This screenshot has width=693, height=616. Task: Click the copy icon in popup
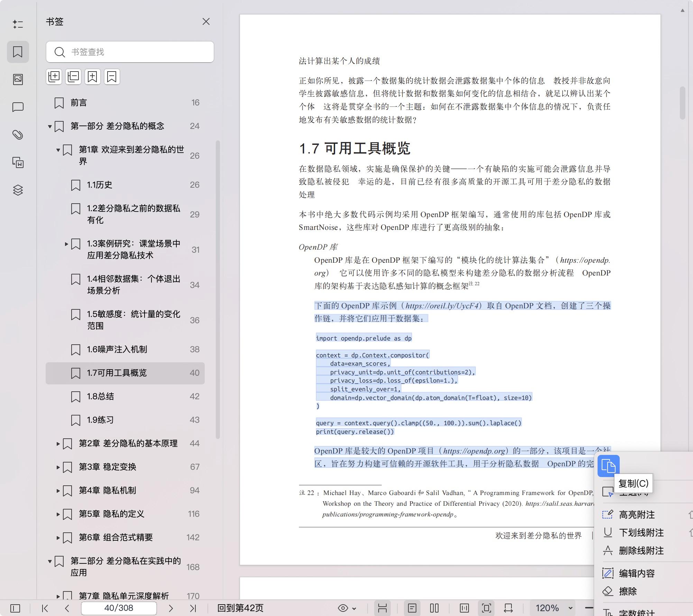608,466
